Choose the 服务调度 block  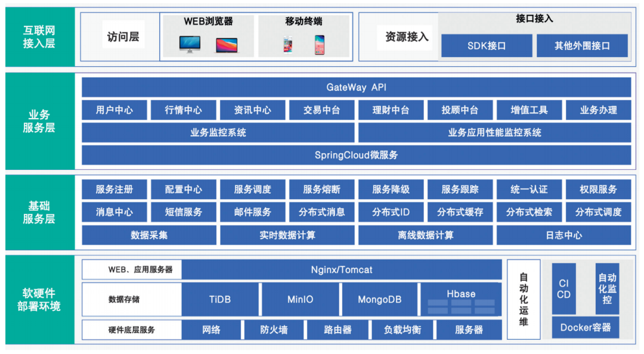point(253,190)
